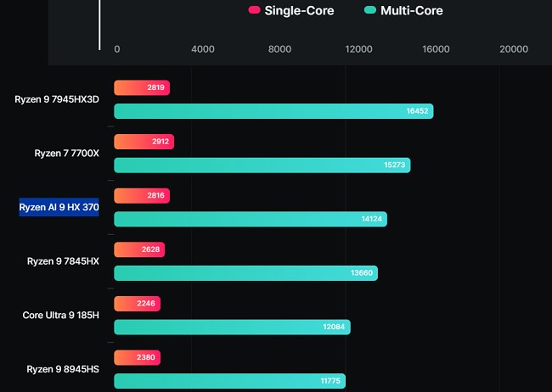Click the 2912 single-core bar
552x392 pixels.
point(144,142)
